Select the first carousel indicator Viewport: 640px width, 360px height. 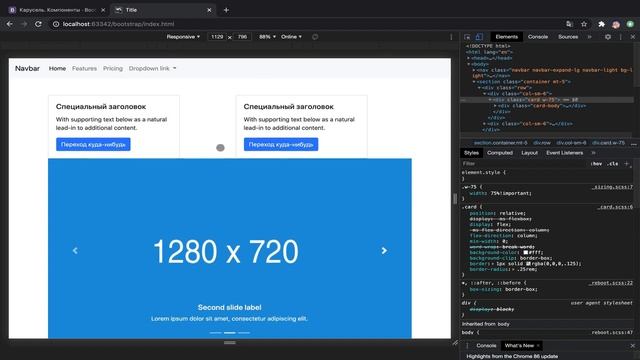(x=216, y=333)
